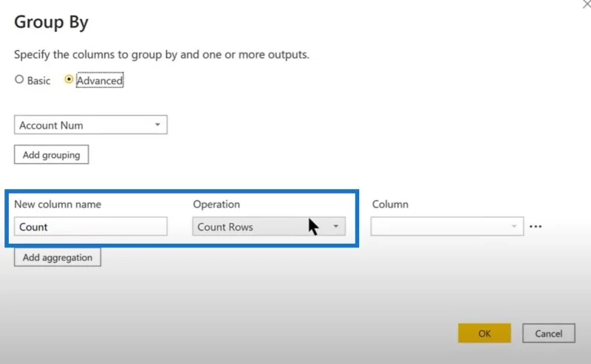Open the empty Column dropdown

(x=447, y=227)
